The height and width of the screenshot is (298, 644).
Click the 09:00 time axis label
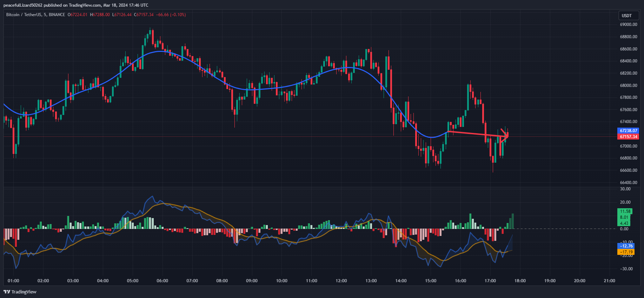[252, 281]
